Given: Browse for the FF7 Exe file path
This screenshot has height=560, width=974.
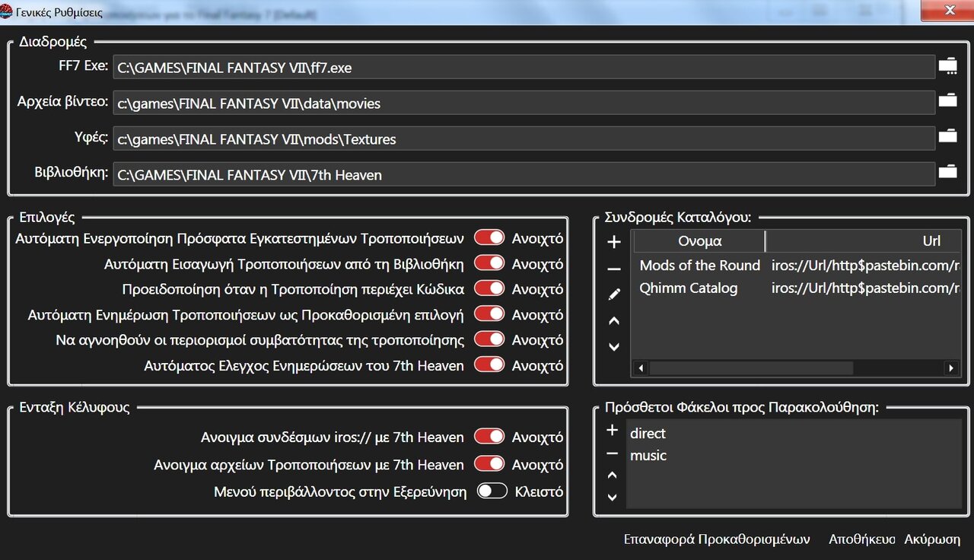Looking at the screenshot, I should (947, 67).
